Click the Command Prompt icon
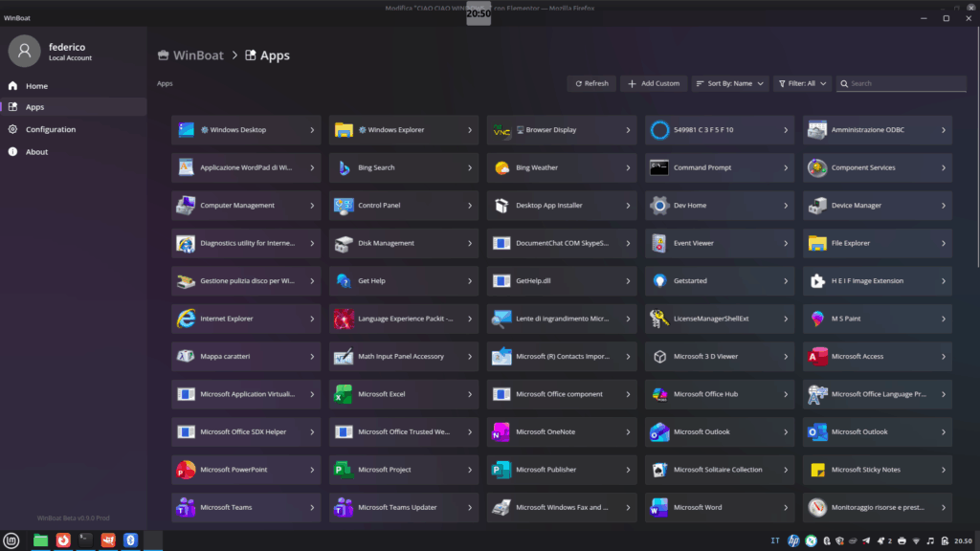 coord(658,167)
